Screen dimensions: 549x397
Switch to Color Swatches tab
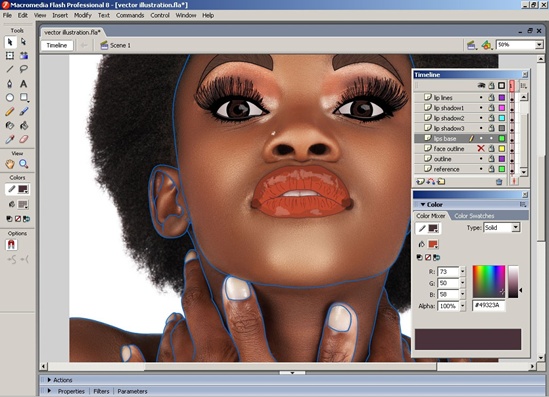(474, 216)
